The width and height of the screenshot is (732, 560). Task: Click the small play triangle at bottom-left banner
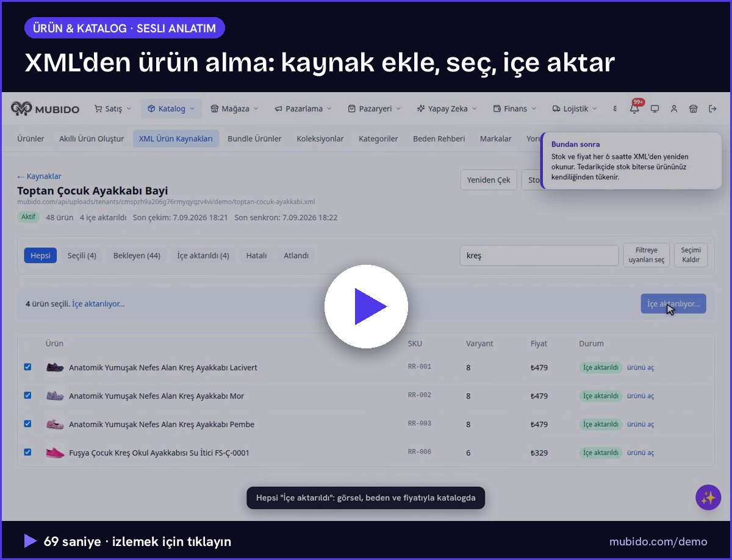pos(30,541)
